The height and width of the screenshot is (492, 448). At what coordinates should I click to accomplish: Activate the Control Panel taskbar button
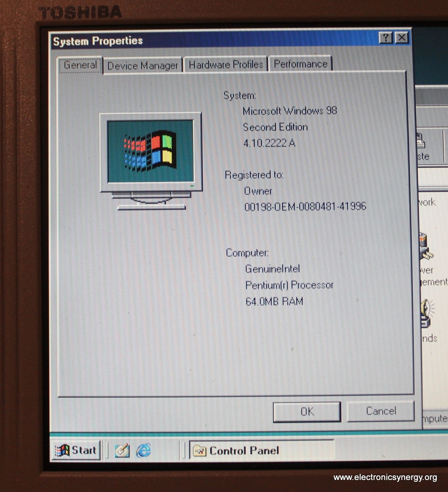tap(262, 451)
